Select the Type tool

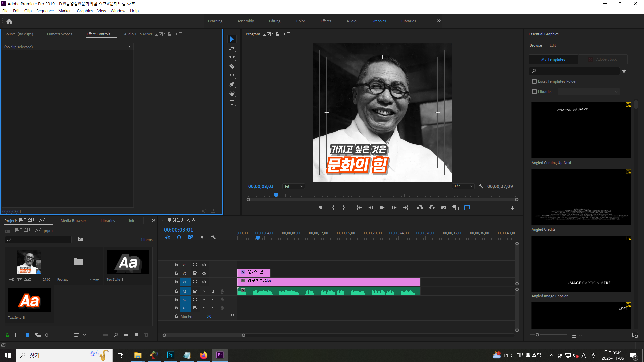[232, 102]
